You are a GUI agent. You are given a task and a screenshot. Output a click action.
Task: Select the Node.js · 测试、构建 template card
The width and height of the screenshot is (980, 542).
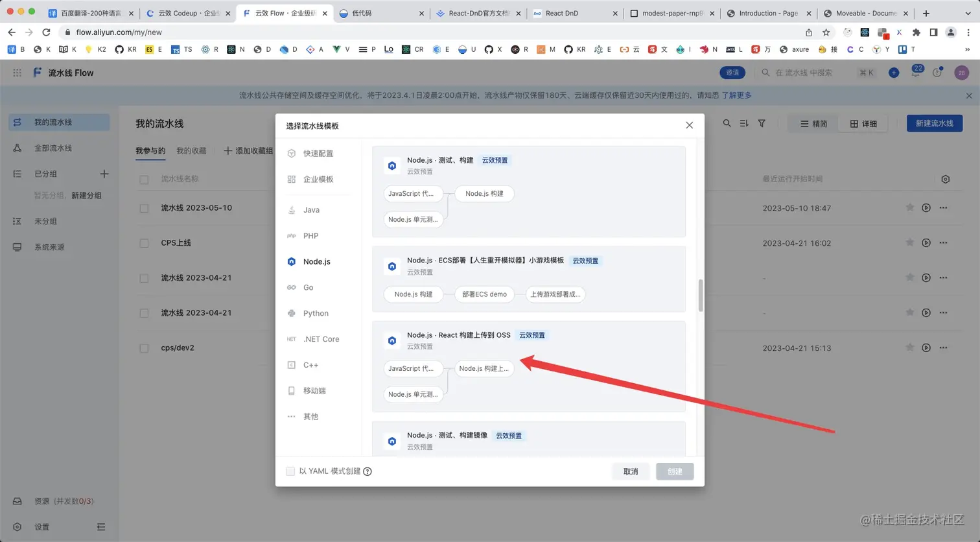pyautogui.click(x=529, y=191)
